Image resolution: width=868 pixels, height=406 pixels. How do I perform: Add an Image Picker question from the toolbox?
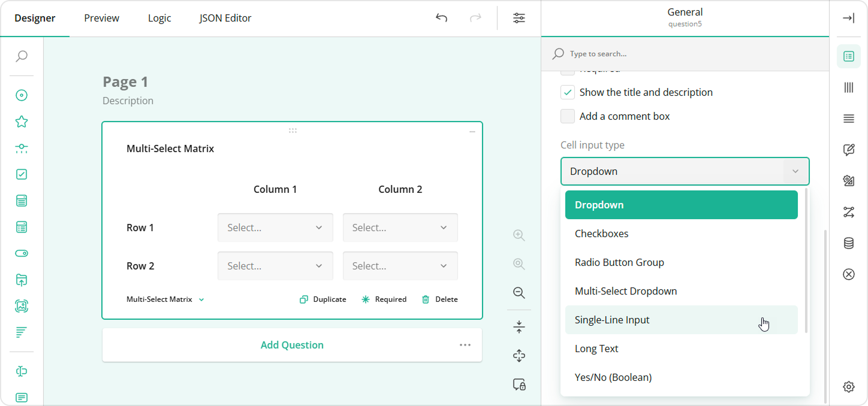[22, 306]
